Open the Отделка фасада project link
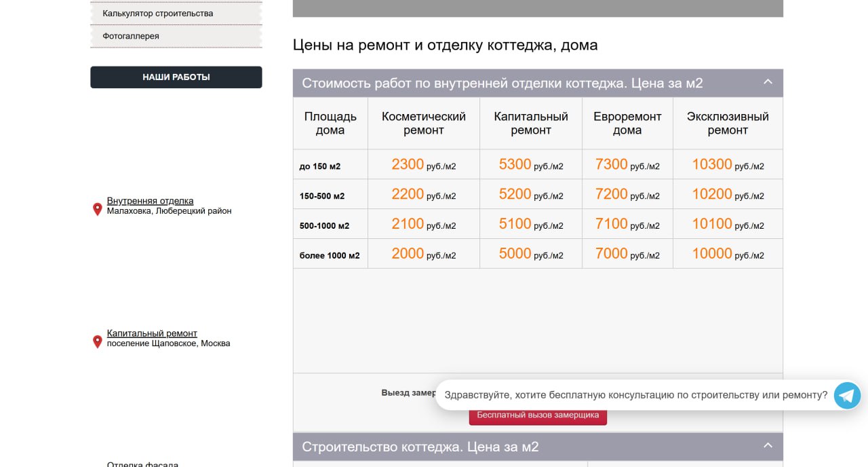Image resolution: width=868 pixels, height=467 pixels. [x=142, y=464]
